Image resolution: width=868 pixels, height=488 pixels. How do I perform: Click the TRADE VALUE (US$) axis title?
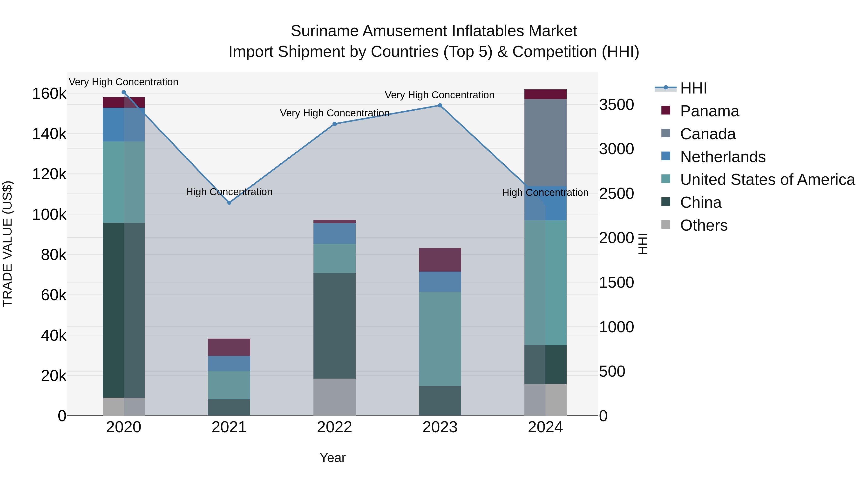pyautogui.click(x=7, y=244)
